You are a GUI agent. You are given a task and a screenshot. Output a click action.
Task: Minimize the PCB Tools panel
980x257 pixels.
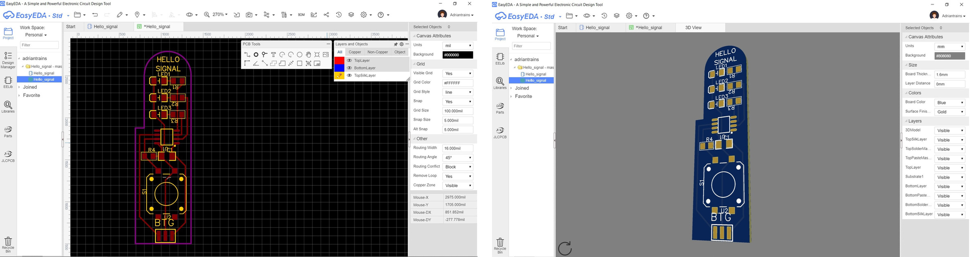click(328, 44)
